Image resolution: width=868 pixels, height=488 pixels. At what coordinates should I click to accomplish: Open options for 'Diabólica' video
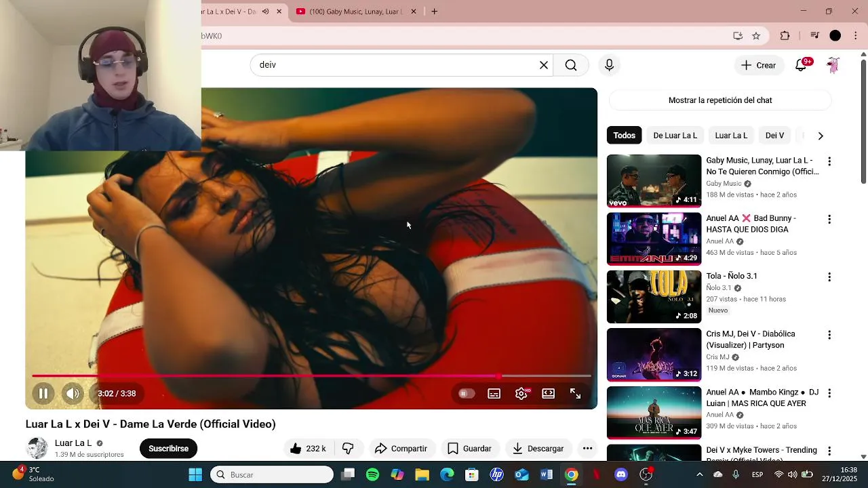[829, 335]
